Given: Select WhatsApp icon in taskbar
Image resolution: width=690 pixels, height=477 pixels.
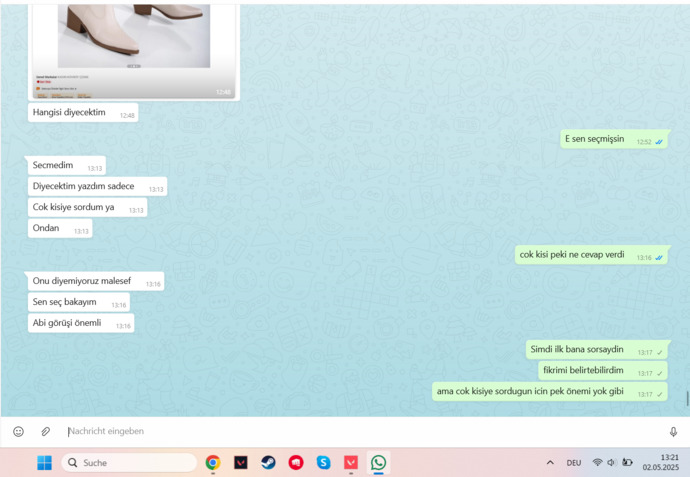Looking at the screenshot, I should point(378,462).
